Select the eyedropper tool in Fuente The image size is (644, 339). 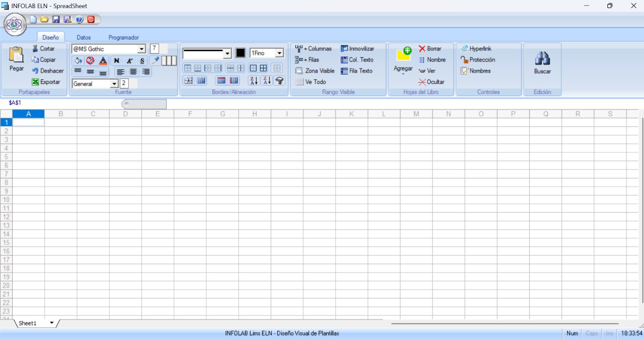point(155,61)
